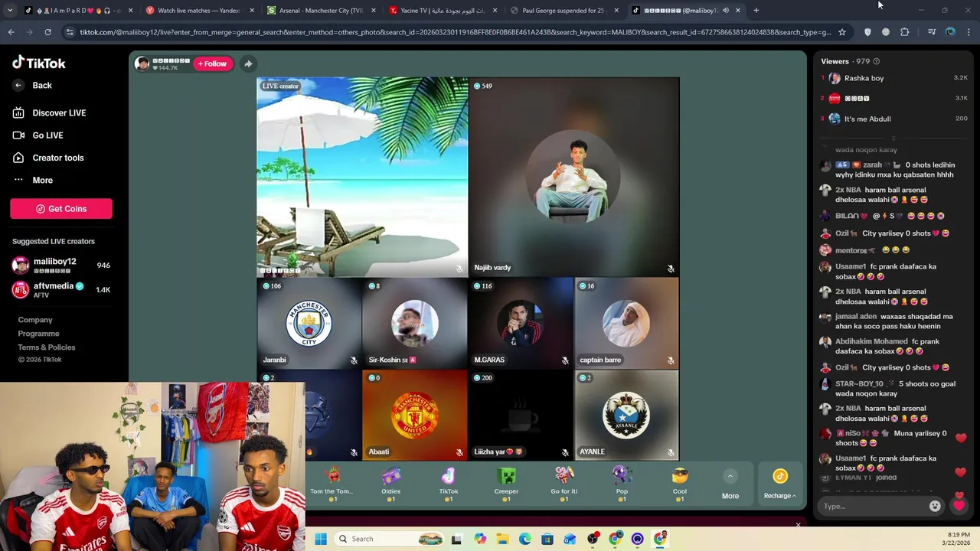
Task: Click the taskbar Search box
Action: point(390,539)
